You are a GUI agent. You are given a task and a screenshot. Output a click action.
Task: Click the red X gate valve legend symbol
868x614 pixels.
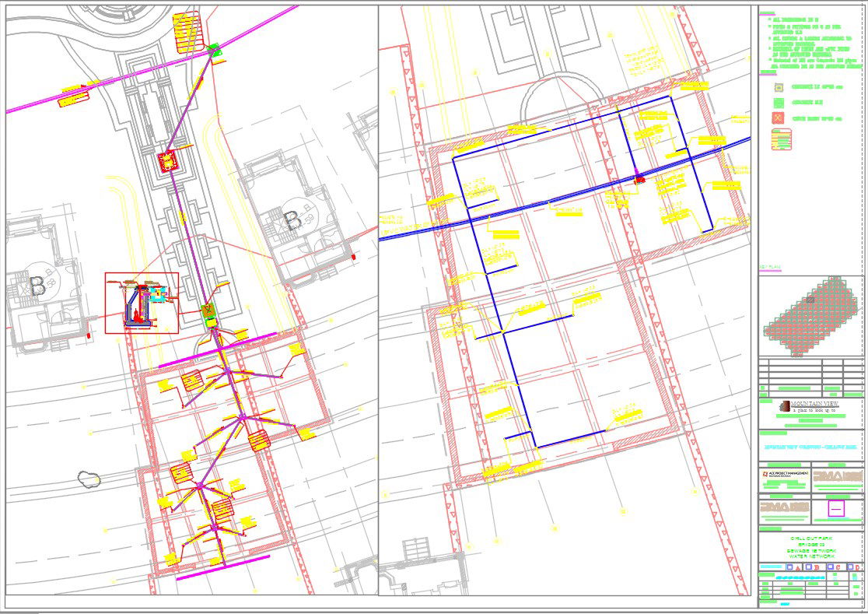coord(778,118)
